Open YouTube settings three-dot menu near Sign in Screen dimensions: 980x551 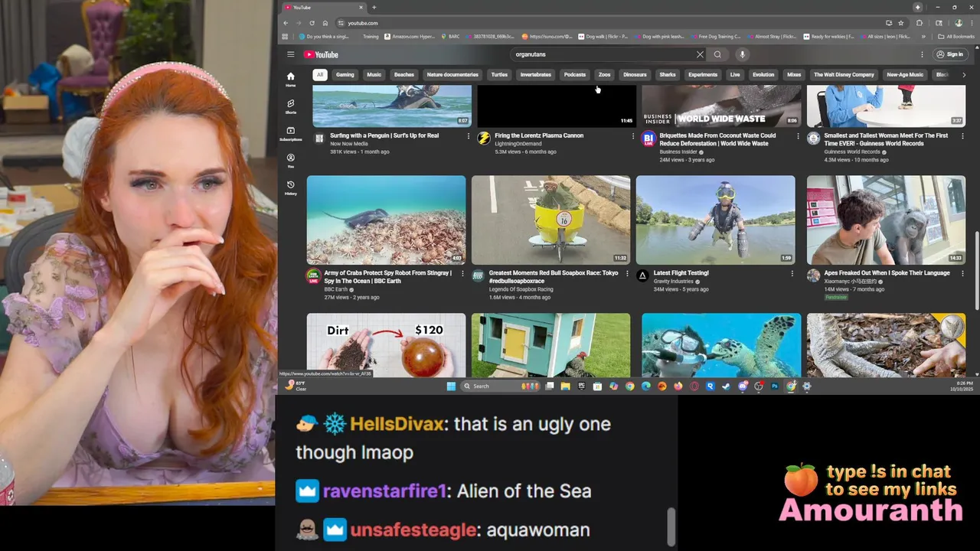[x=922, y=54]
